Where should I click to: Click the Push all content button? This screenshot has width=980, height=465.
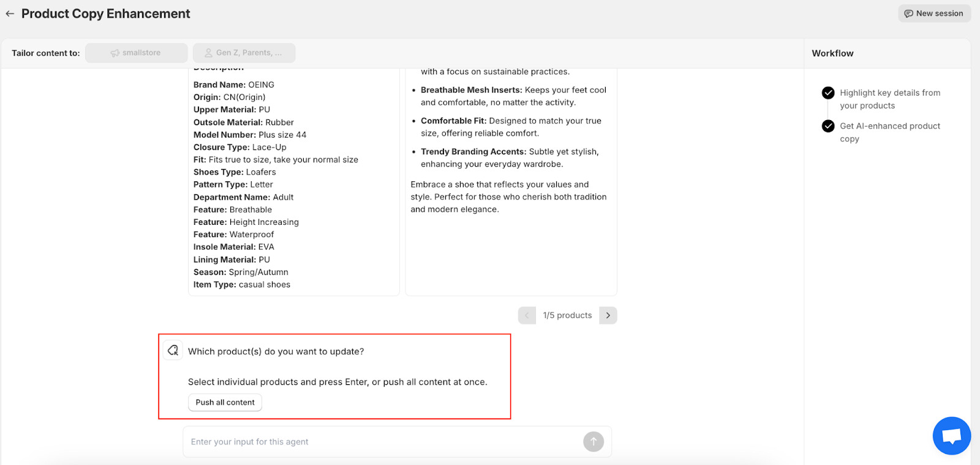(x=225, y=403)
